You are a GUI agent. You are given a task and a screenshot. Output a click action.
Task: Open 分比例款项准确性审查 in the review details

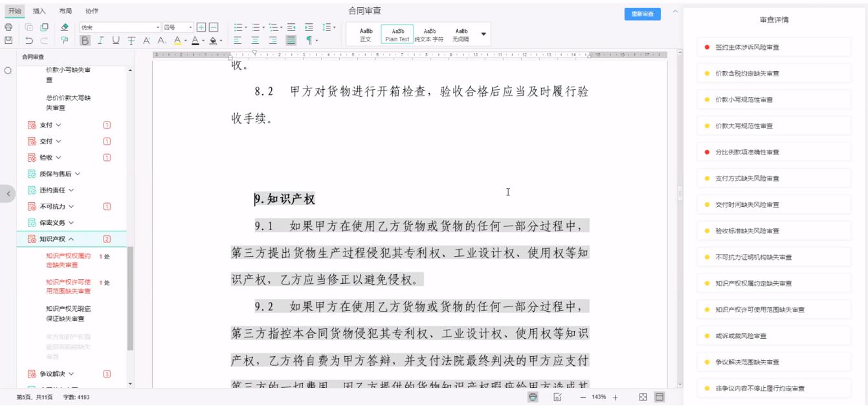coord(774,152)
